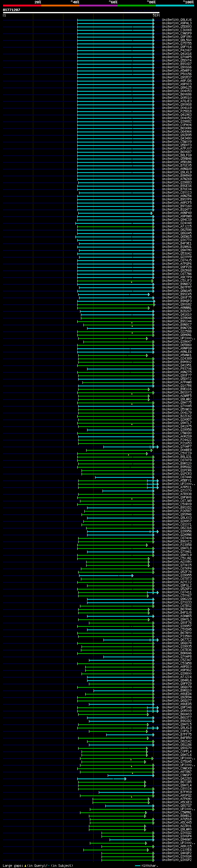Viewport: 197px width, 868px height.
Task: Select the UniRef100_A7R5I1 label
Action: pos(177,487)
